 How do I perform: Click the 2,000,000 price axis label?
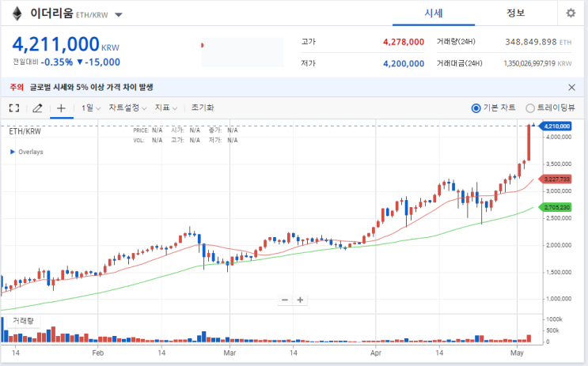[559, 245]
